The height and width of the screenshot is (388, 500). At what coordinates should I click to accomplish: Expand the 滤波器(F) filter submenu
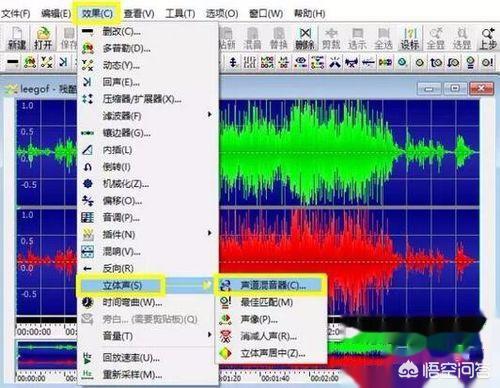(x=147, y=115)
